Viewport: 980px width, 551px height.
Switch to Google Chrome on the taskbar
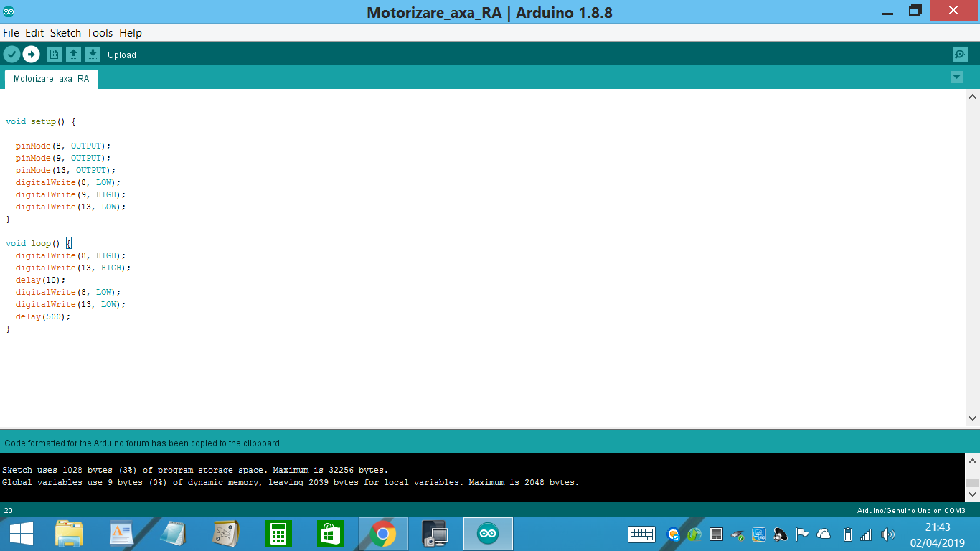[383, 534]
